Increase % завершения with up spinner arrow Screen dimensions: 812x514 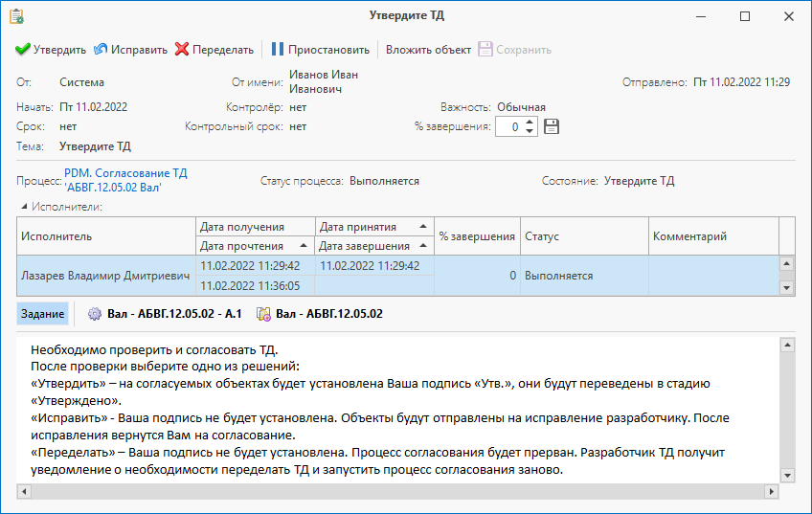click(x=530, y=123)
